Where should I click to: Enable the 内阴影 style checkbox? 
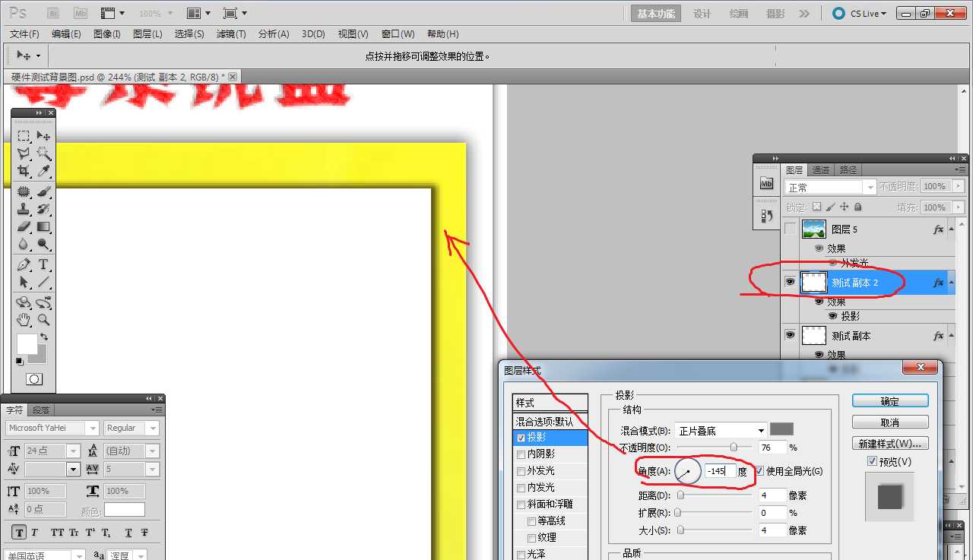[521, 454]
